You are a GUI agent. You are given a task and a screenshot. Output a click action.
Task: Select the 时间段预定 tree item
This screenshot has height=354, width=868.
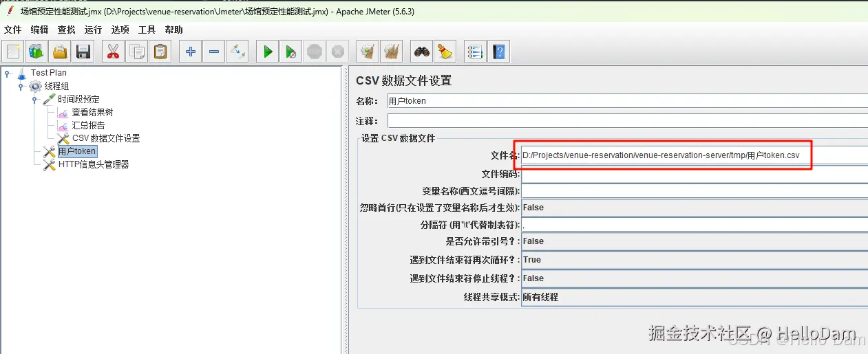78,99
